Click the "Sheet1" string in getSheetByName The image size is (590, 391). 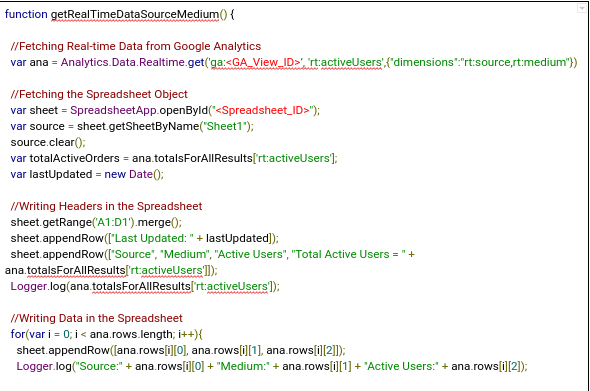click(225, 126)
